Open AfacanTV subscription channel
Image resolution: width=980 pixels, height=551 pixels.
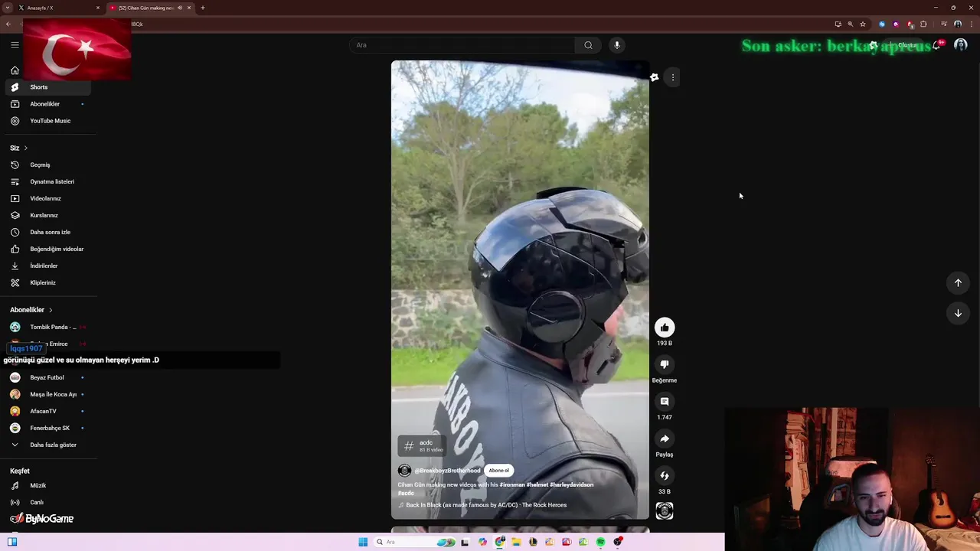48,411
